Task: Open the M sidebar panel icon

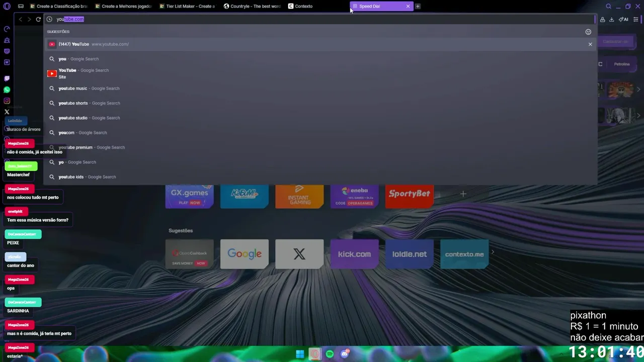Action: [x=7, y=62]
